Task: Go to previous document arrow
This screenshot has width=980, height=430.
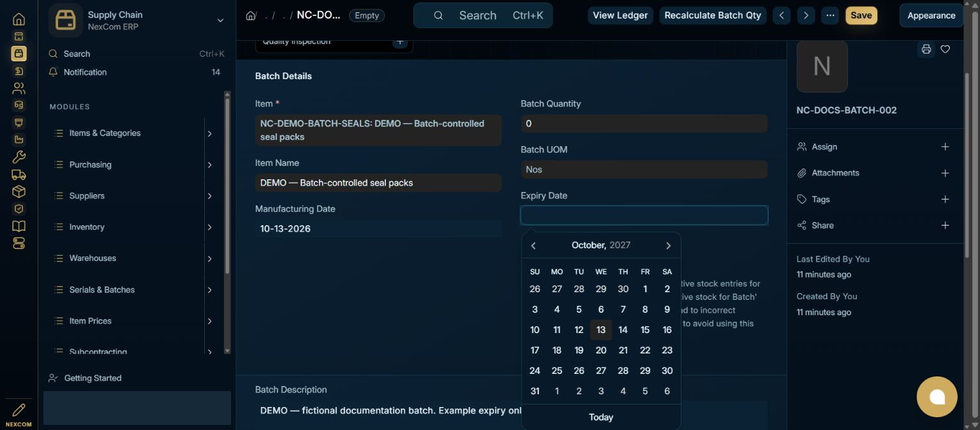Action: point(782,15)
